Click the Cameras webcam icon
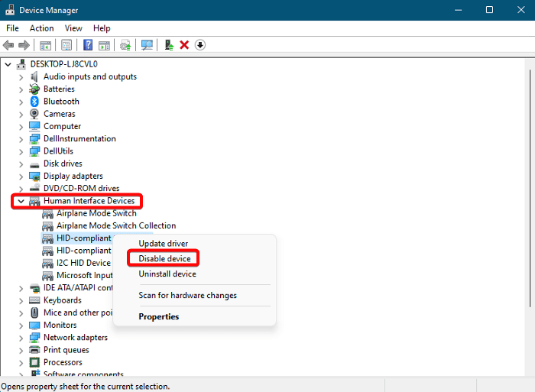Screen dimensions: 535x392 [34, 114]
